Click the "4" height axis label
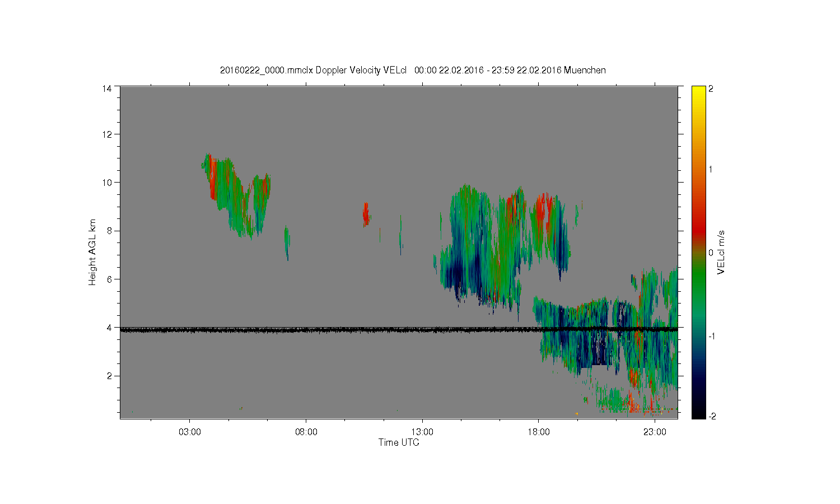Screen dimensions: 840x504 tap(109, 328)
